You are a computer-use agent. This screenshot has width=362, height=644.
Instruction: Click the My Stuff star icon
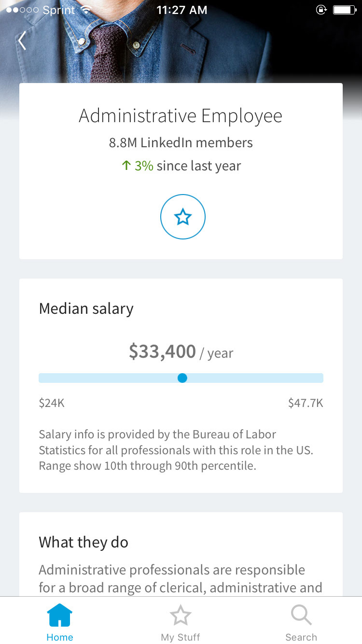pos(181,616)
